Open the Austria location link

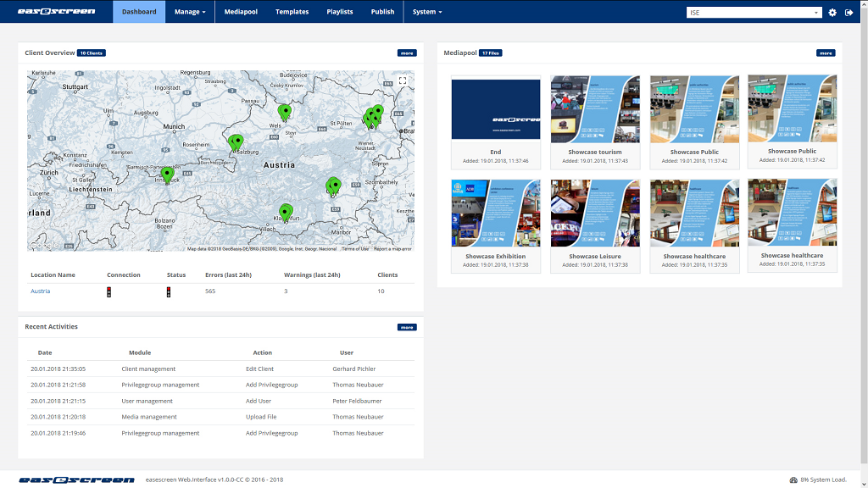click(x=40, y=291)
